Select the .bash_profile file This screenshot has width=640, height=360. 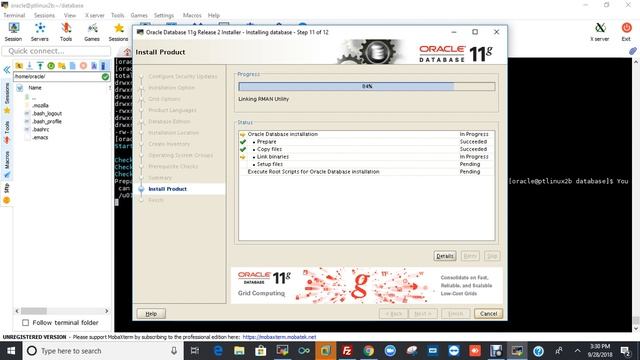click(x=47, y=121)
